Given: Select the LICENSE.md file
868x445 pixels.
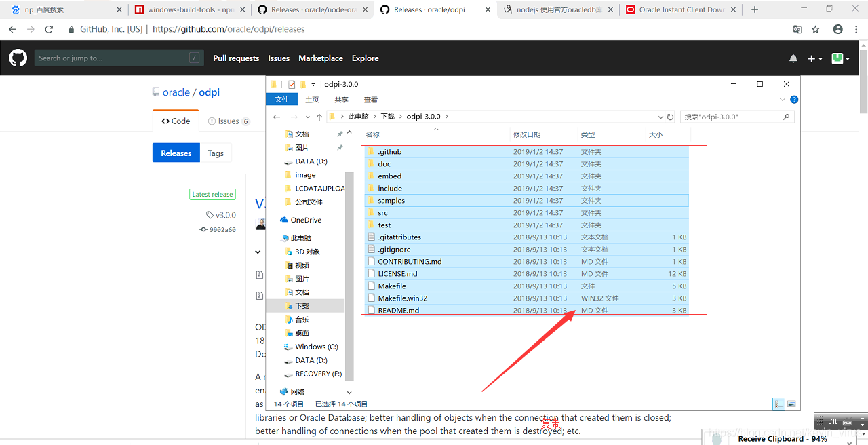Looking at the screenshot, I should [526, 274].
